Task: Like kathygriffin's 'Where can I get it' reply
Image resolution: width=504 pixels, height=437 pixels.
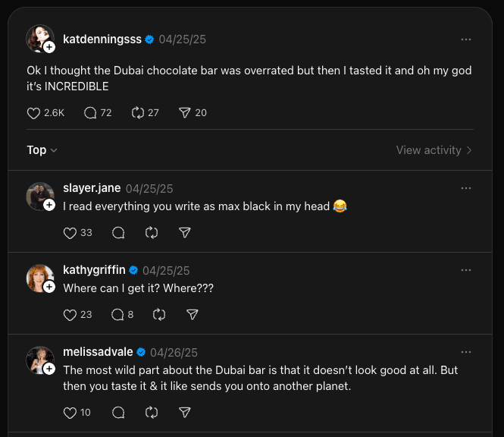Action: point(70,315)
